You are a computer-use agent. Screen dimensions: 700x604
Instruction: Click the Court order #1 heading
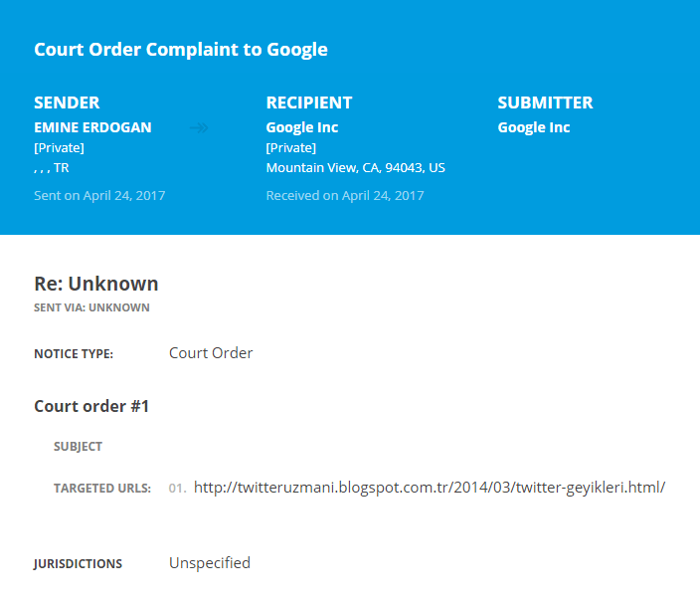(x=91, y=406)
